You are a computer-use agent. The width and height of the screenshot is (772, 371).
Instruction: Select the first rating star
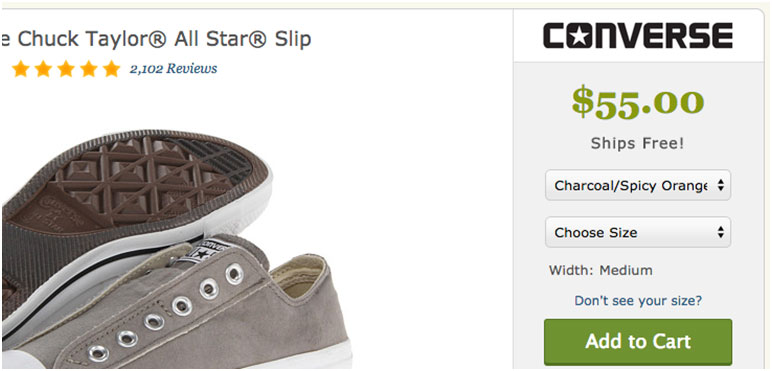pos(21,69)
